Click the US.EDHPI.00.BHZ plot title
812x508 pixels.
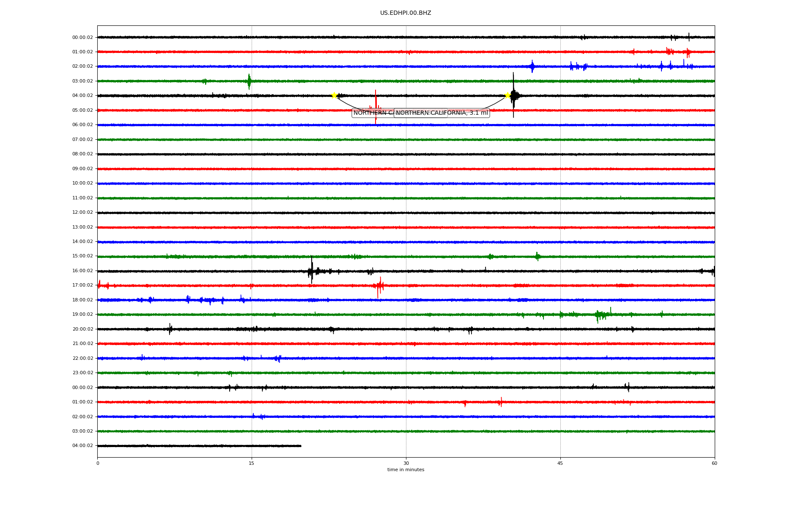click(405, 13)
